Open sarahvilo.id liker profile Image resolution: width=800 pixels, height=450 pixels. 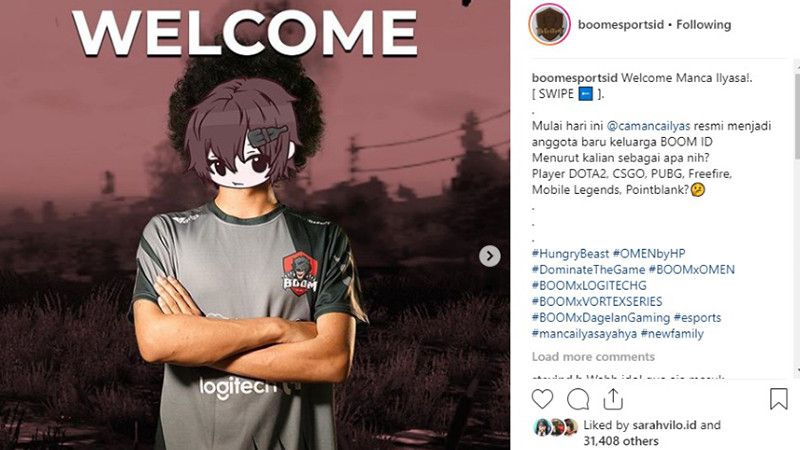coord(664,424)
